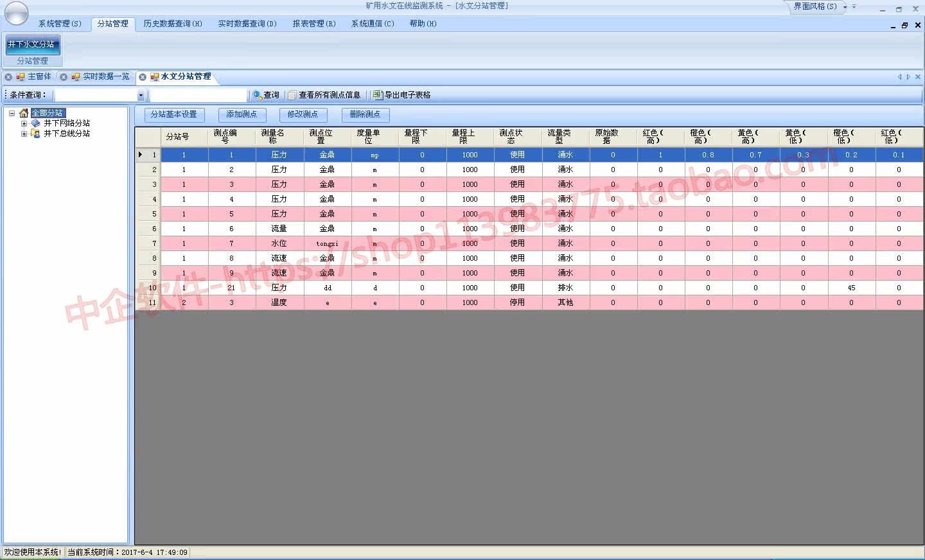The image size is (925, 560).
Task: Restore the inner child window
Action: click(904, 26)
